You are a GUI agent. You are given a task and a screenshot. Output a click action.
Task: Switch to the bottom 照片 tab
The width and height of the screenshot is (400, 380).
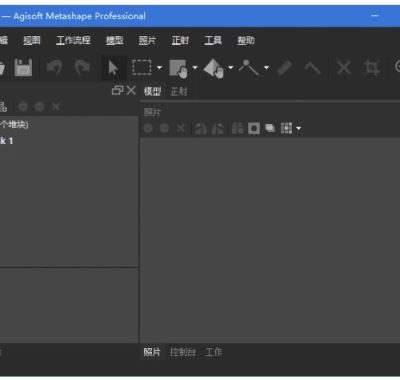tap(152, 352)
